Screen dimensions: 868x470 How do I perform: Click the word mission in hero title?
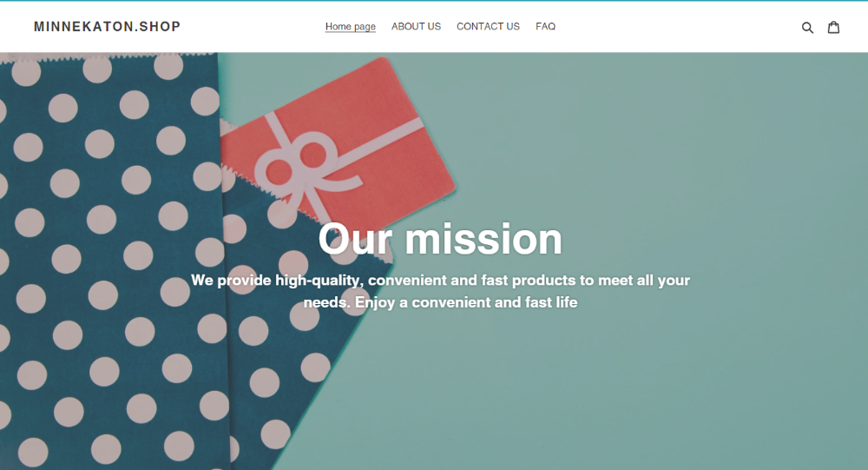tap(483, 239)
